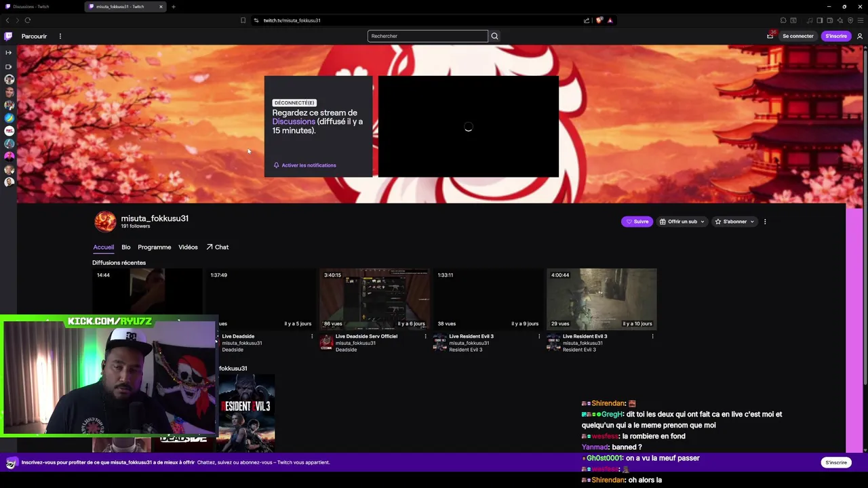Click the magnifying glass search button
The height and width of the screenshot is (488, 868).
[494, 36]
